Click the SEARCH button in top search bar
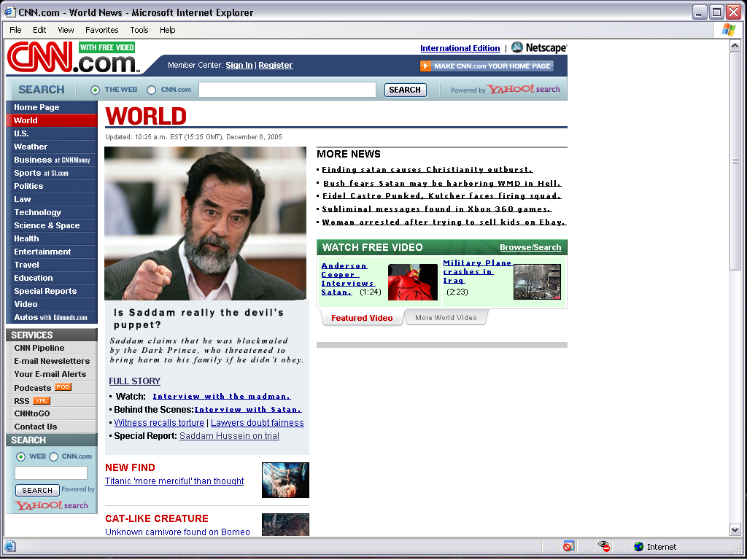This screenshot has width=747, height=560. tap(405, 90)
